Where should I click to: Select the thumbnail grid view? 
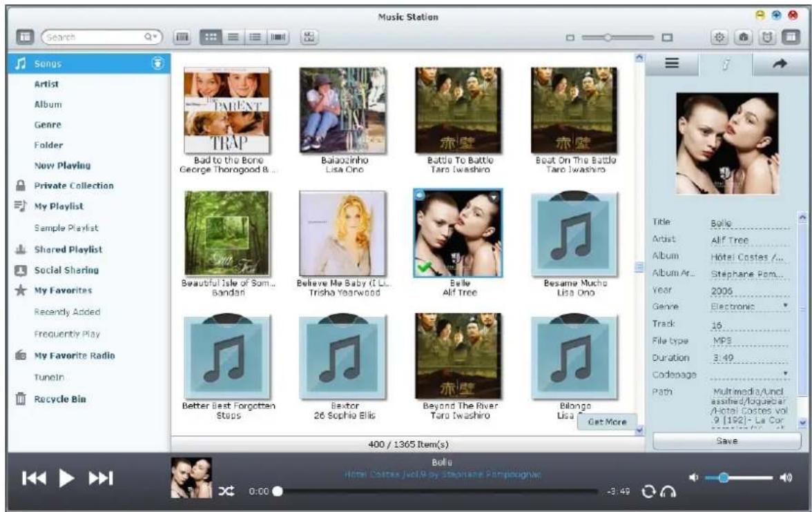pos(211,37)
